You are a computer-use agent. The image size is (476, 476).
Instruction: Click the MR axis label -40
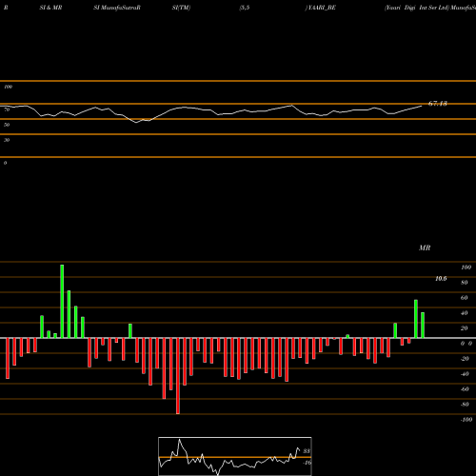[465, 374]
